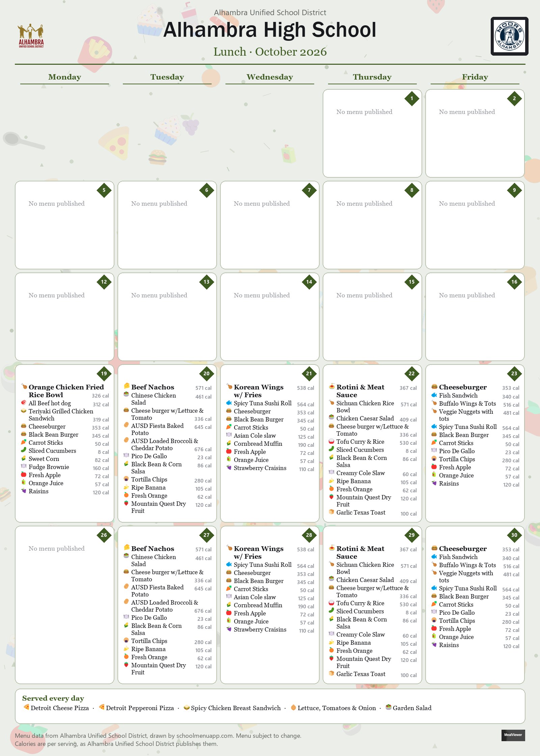Click the day 1 date diamond

pyautogui.click(x=411, y=98)
